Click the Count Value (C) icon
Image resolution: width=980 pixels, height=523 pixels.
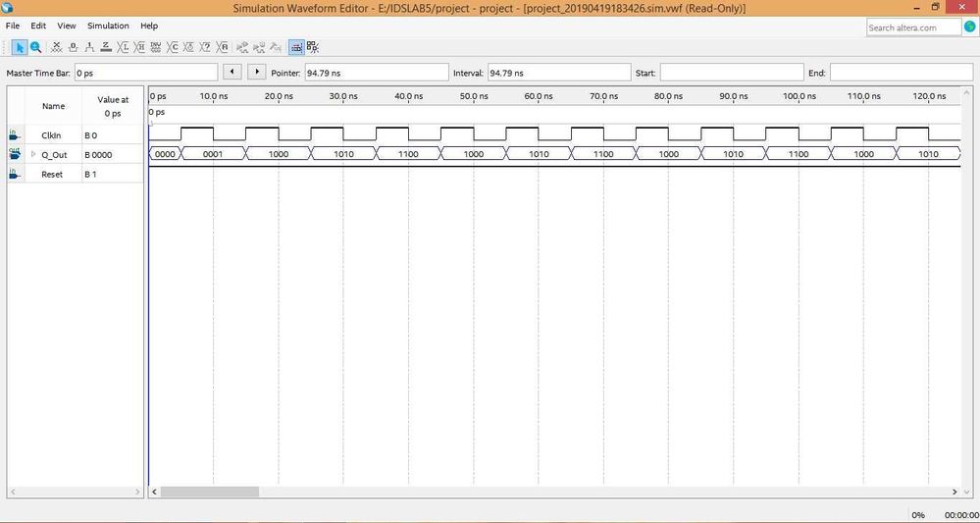(x=173, y=47)
